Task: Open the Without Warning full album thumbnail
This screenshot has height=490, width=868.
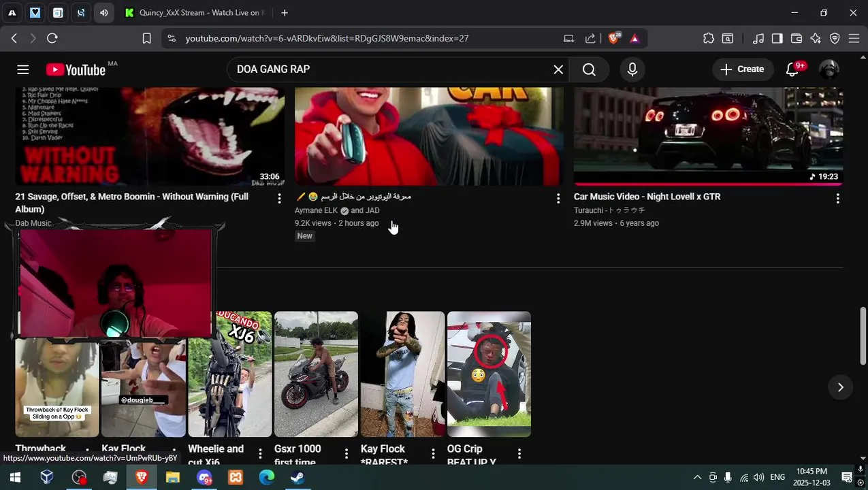Action: (150, 136)
